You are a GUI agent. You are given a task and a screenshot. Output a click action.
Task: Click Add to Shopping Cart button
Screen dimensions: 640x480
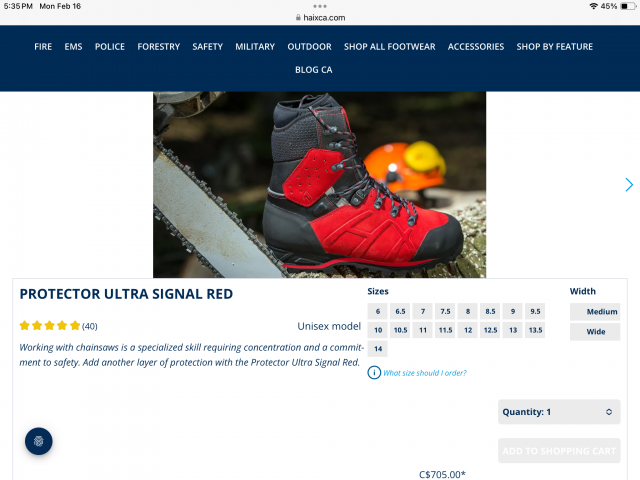pos(559,451)
